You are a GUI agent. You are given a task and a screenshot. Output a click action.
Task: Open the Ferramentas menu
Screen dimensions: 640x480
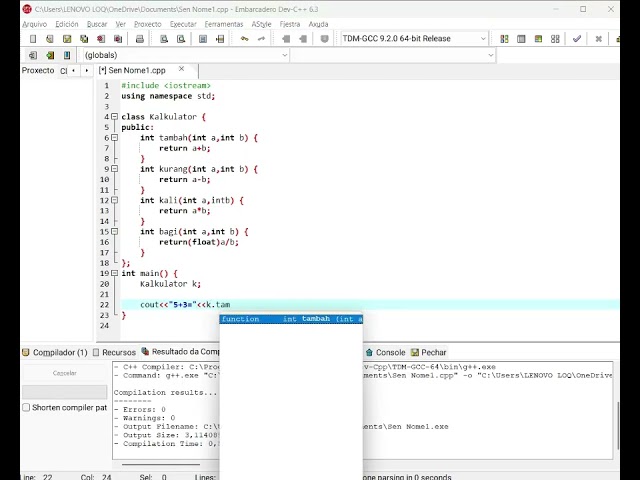click(224, 24)
